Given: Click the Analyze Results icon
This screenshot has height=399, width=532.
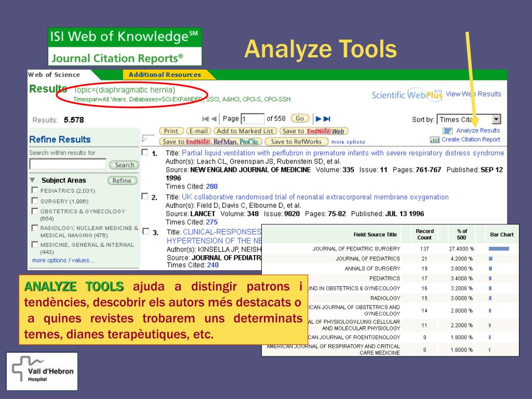Looking at the screenshot, I should [447, 130].
